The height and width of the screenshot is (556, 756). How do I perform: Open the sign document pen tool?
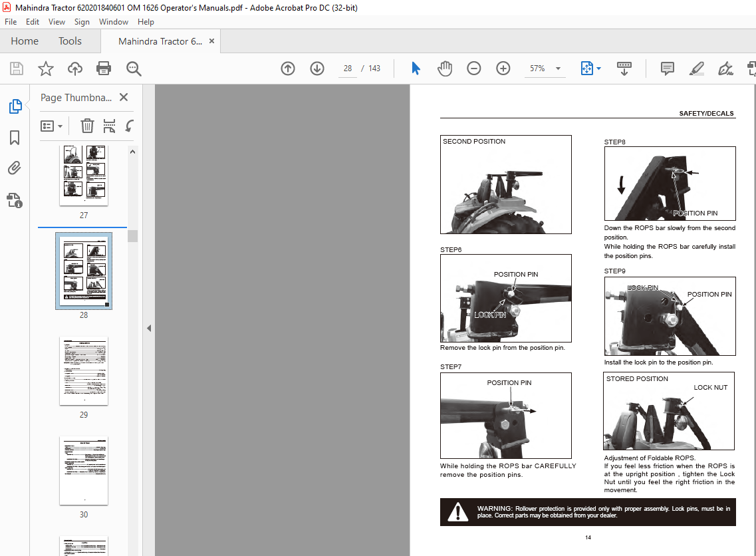point(725,69)
